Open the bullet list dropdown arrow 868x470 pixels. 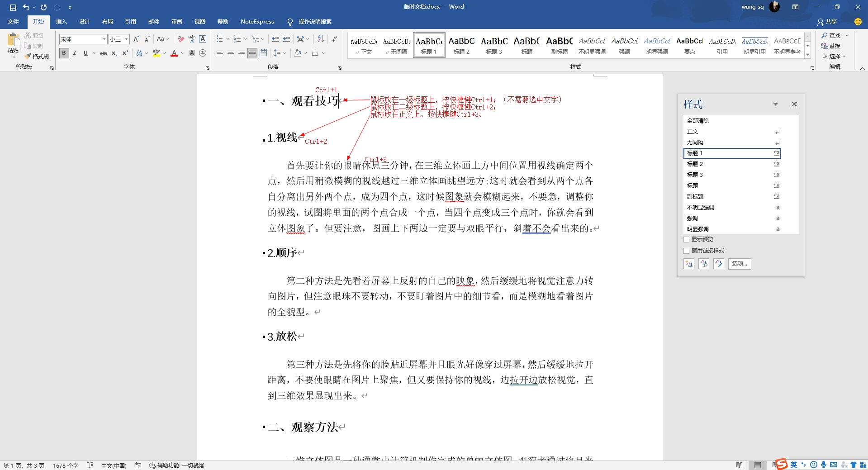pos(228,39)
